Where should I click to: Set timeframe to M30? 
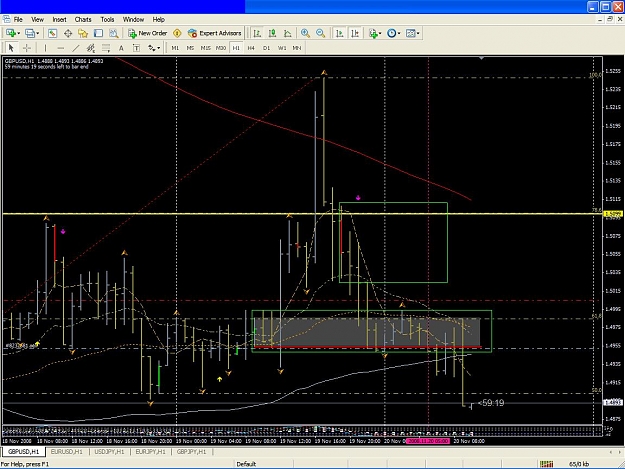[x=221, y=48]
